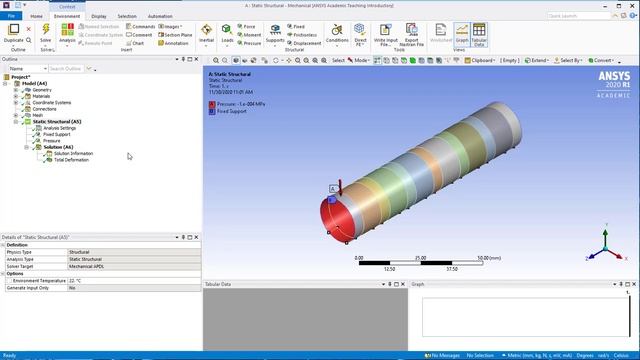Click the Environment Temperature value field
Viewport: 640px width, 360px height.
pos(134,281)
